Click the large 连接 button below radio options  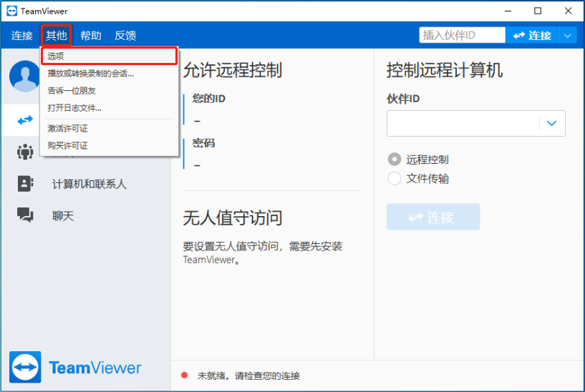click(x=432, y=217)
